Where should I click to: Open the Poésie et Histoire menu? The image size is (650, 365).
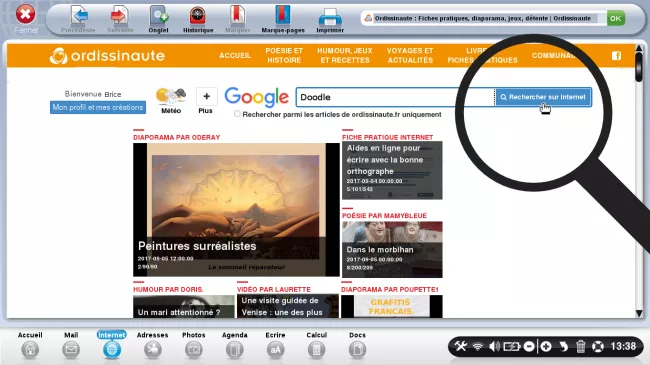(x=284, y=55)
